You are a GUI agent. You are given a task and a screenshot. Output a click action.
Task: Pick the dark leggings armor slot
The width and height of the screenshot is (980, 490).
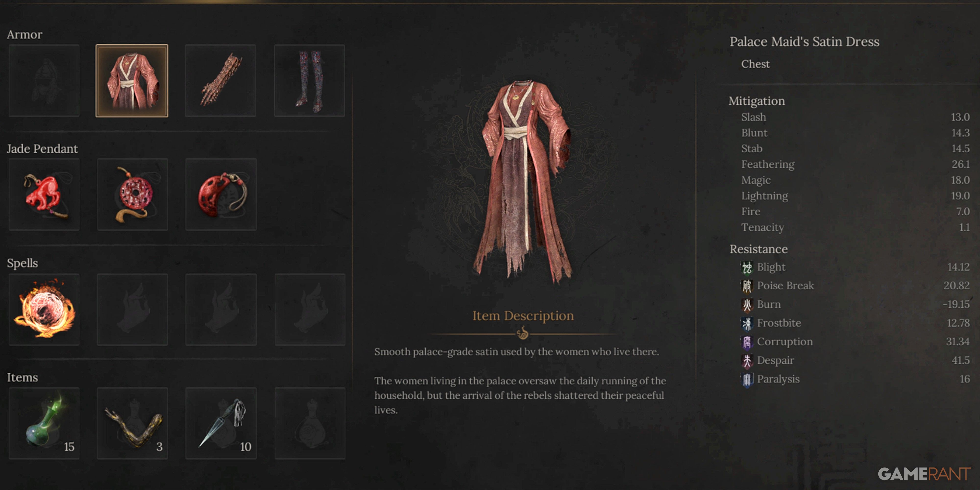[x=309, y=81]
